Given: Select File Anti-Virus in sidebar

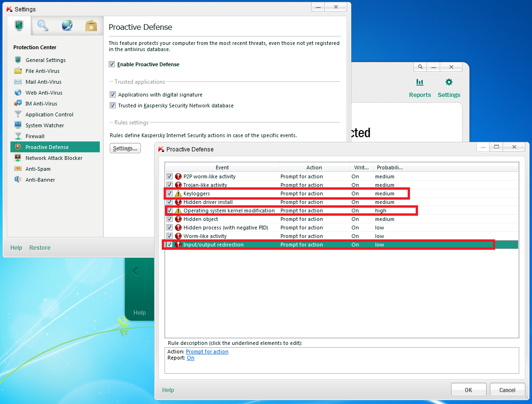Looking at the screenshot, I should click(x=43, y=71).
